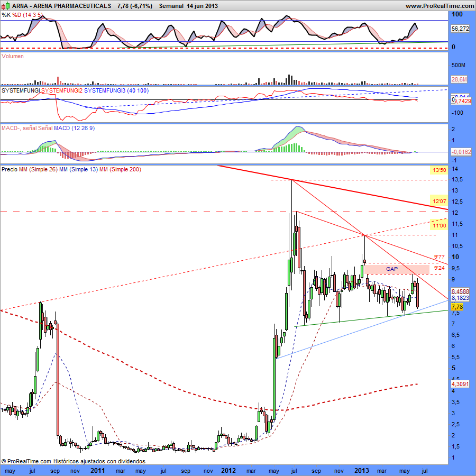Click the red %D stochastic label
Viewport: 476px width, 476px height.
(17, 15)
